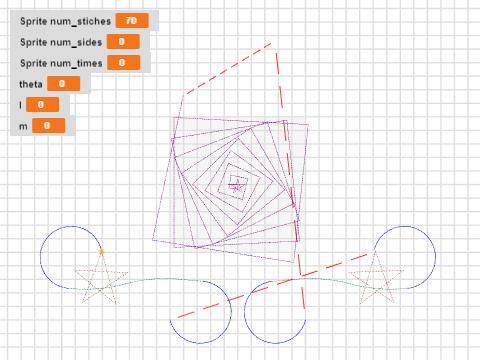Click the theta value 0

click(63, 83)
